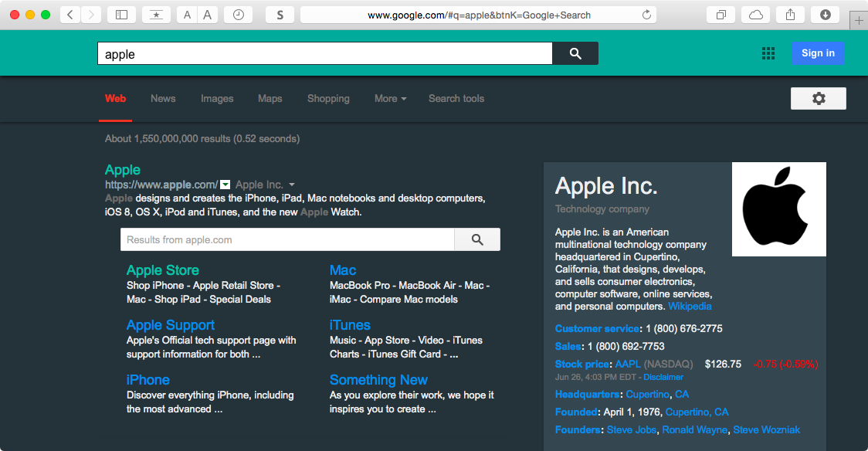This screenshot has height=451, width=868.
Task: Show the Safari sidebar
Action: [x=121, y=15]
